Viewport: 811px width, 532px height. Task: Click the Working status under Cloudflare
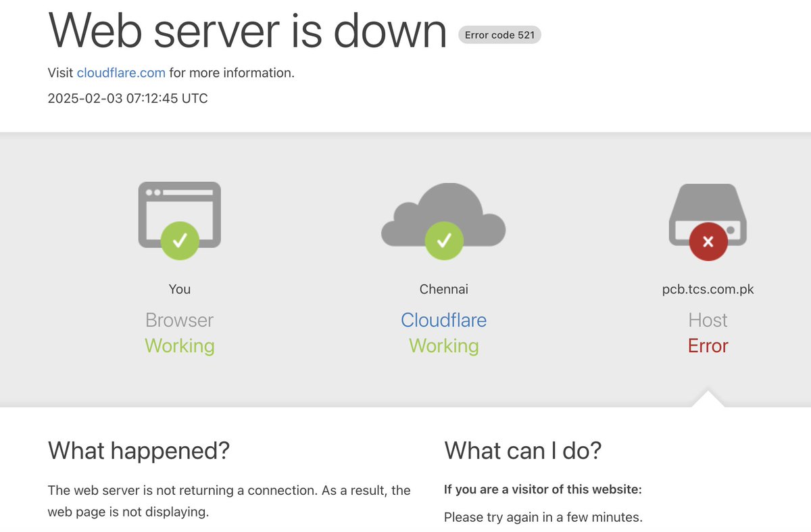443,345
